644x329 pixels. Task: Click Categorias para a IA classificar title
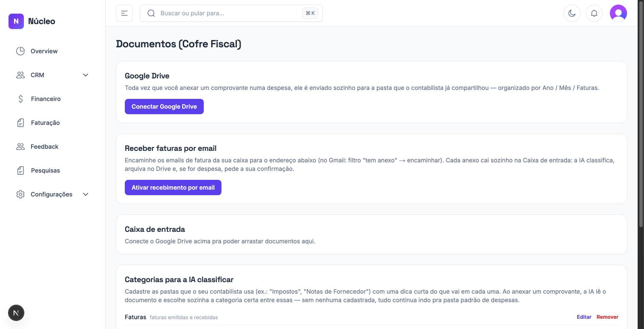(x=179, y=280)
